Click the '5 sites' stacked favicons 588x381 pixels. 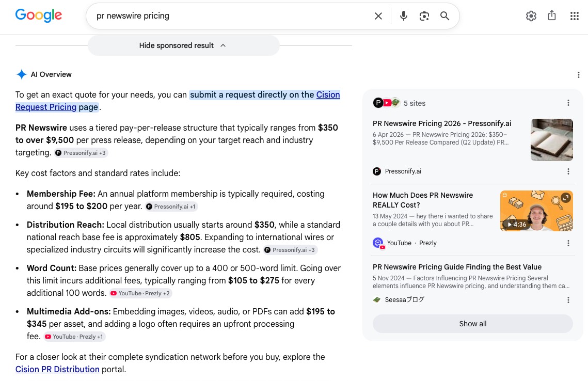[x=387, y=103]
